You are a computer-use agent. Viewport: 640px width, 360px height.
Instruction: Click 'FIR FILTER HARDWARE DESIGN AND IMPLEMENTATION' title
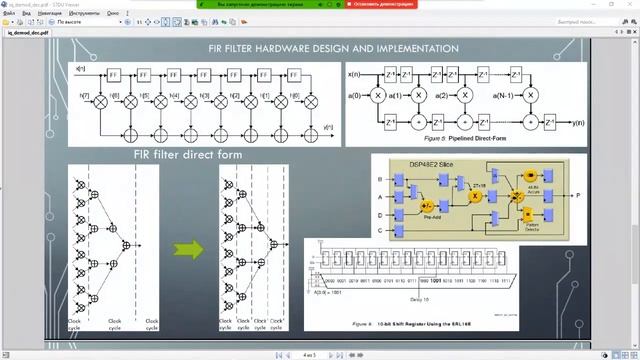point(333,49)
